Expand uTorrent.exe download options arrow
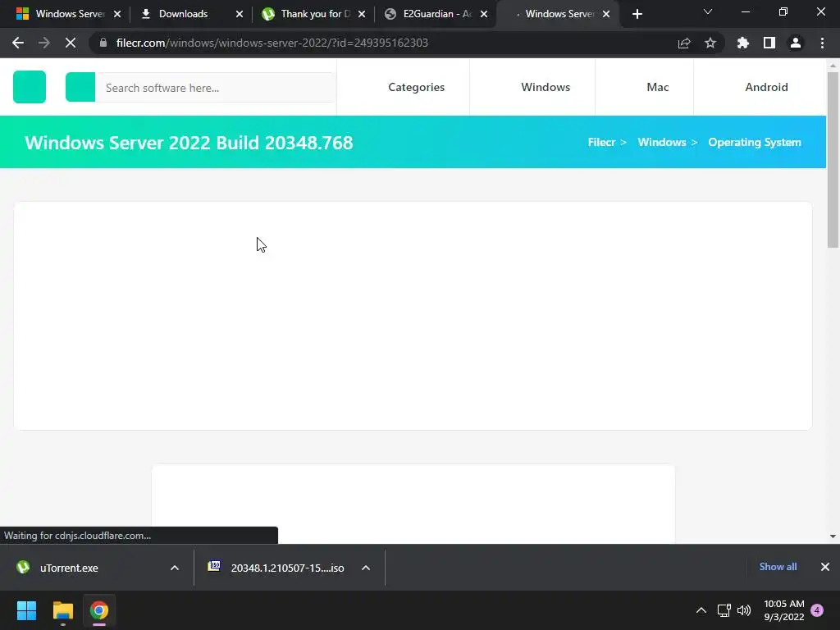 175,568
